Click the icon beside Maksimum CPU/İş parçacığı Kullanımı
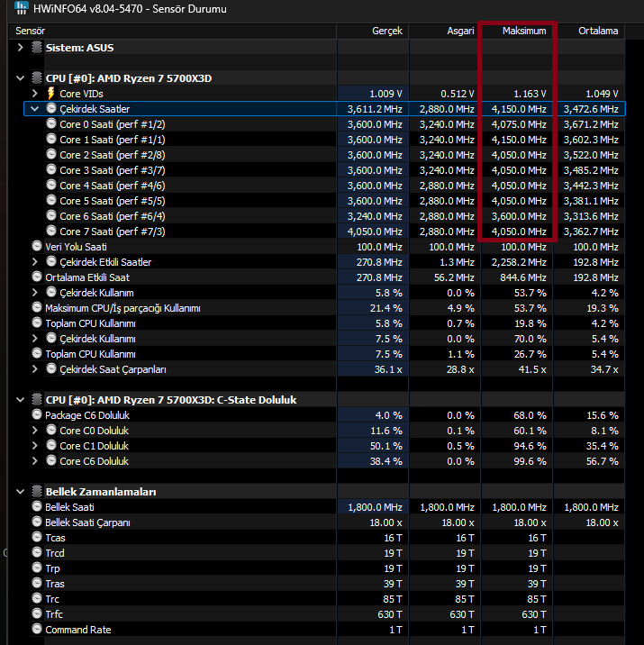 tap(37, 307)
